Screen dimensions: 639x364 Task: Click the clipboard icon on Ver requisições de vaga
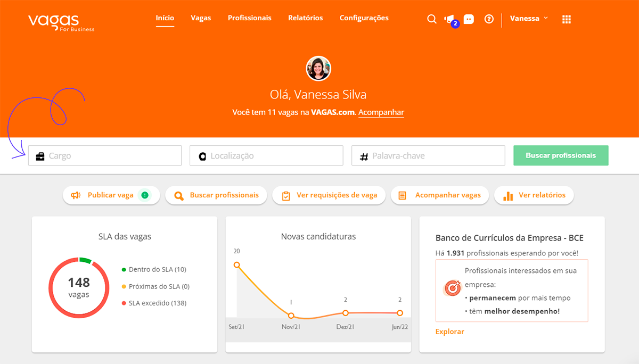(286, 195)
